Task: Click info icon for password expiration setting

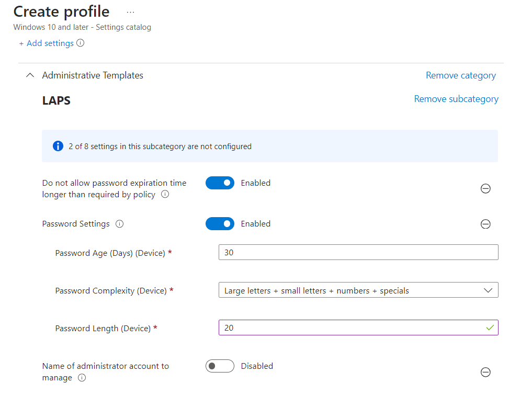Action: (165, 195)
